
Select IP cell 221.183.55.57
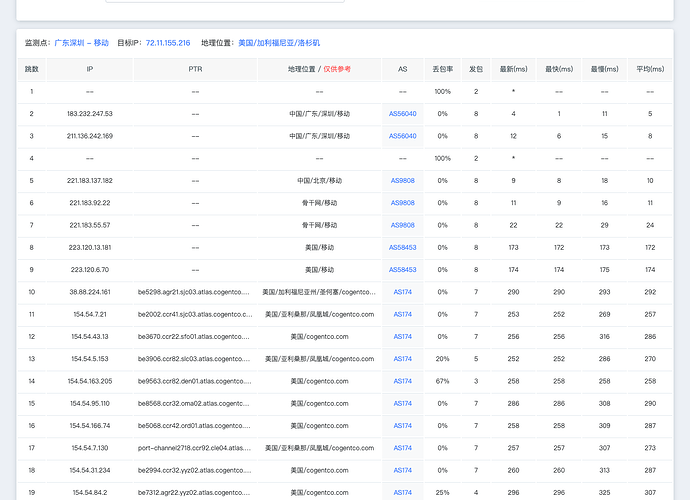(x=90, y=225)
